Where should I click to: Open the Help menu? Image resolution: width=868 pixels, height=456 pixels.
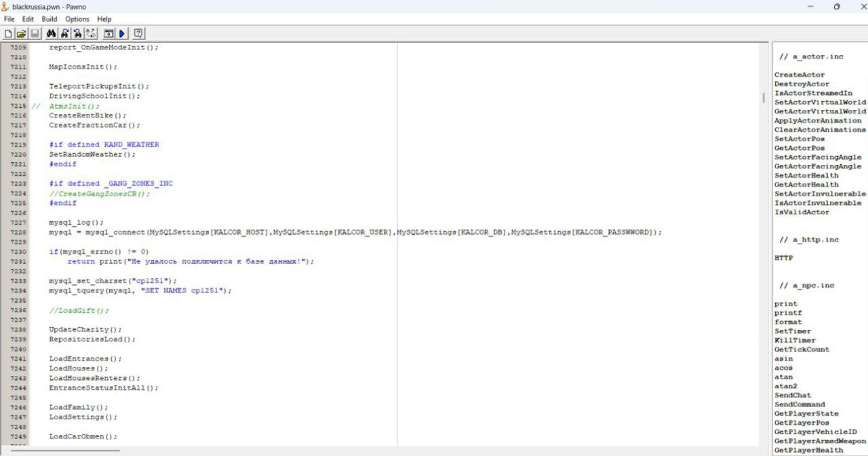[x=104, y=19]
